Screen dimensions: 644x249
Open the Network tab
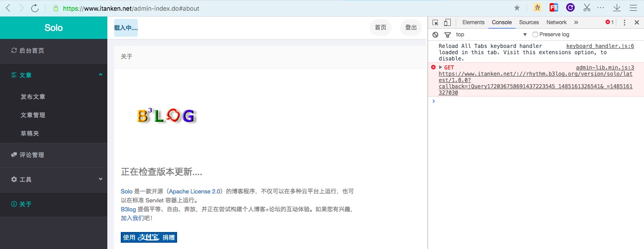(x=556, y=22)
